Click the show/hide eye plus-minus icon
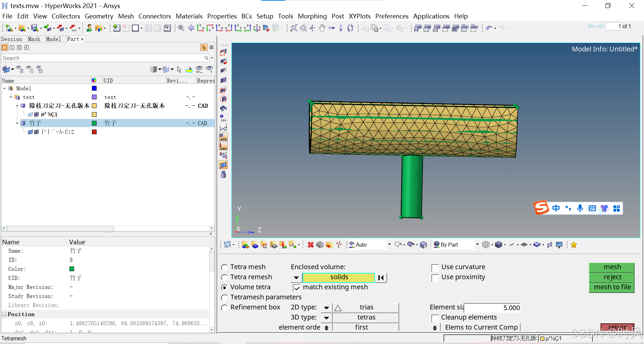 point(199,69)
